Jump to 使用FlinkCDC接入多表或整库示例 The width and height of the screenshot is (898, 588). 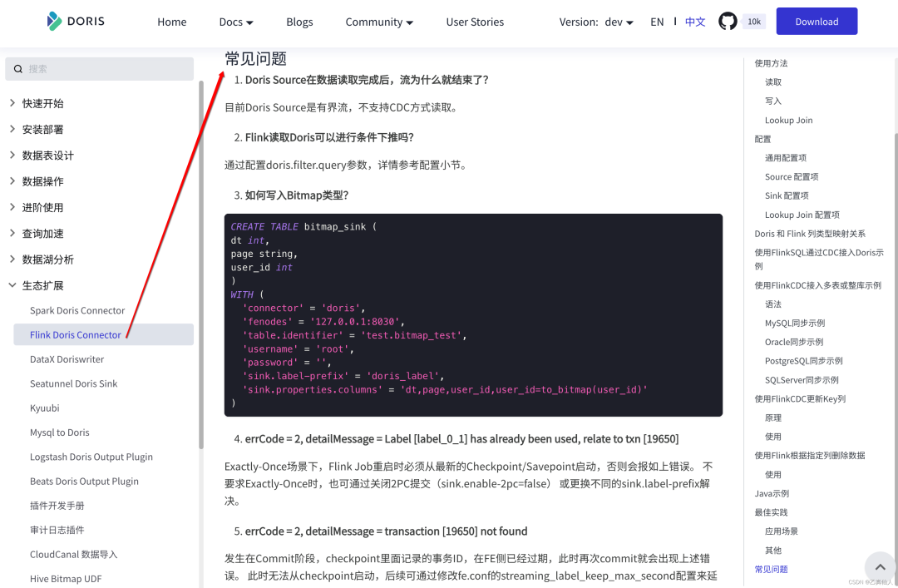tap(818, 284)
